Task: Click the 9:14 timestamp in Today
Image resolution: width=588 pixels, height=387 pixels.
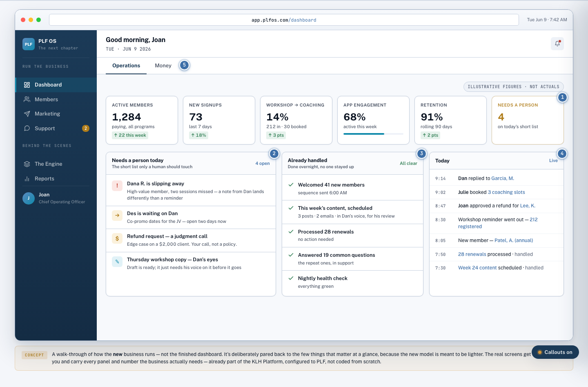Action: pyautogui.click(x=441, y=179)
